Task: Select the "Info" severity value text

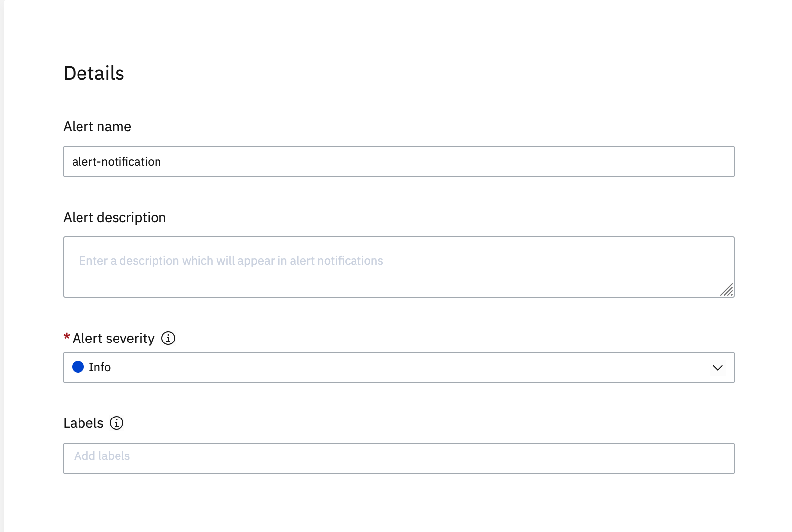Action: [x=100, y=367]
